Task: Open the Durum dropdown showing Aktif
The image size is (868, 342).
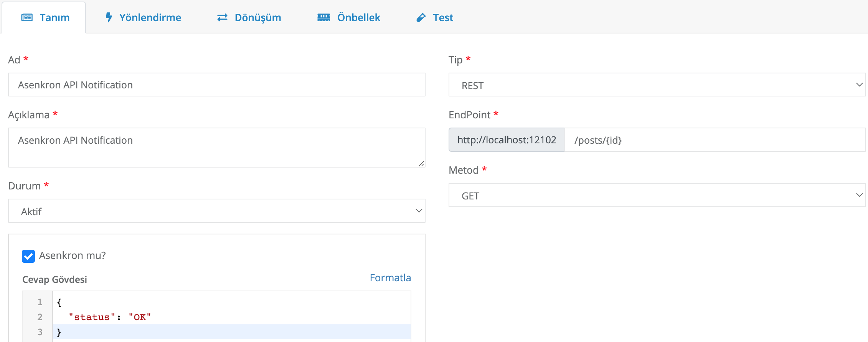Action: (217, 211)
